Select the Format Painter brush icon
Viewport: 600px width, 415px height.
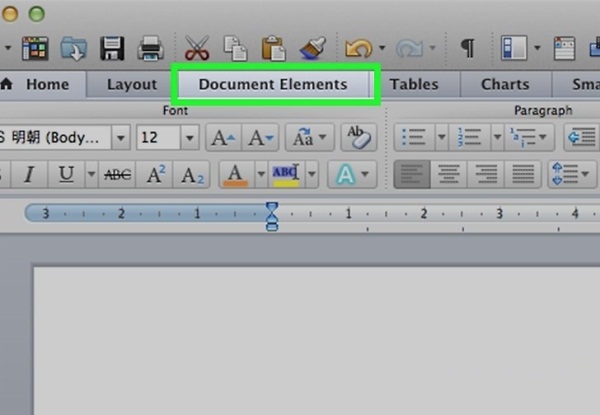309,47
